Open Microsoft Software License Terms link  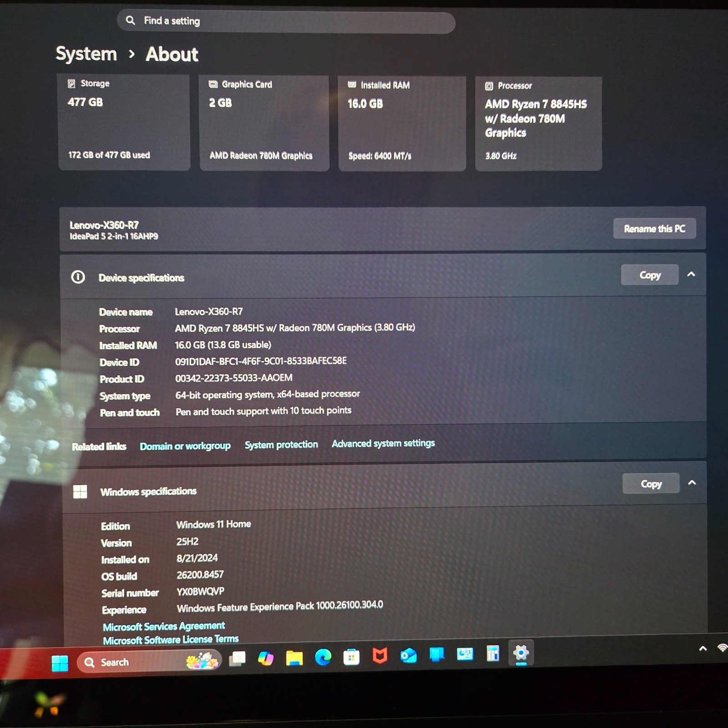(171, 640)
